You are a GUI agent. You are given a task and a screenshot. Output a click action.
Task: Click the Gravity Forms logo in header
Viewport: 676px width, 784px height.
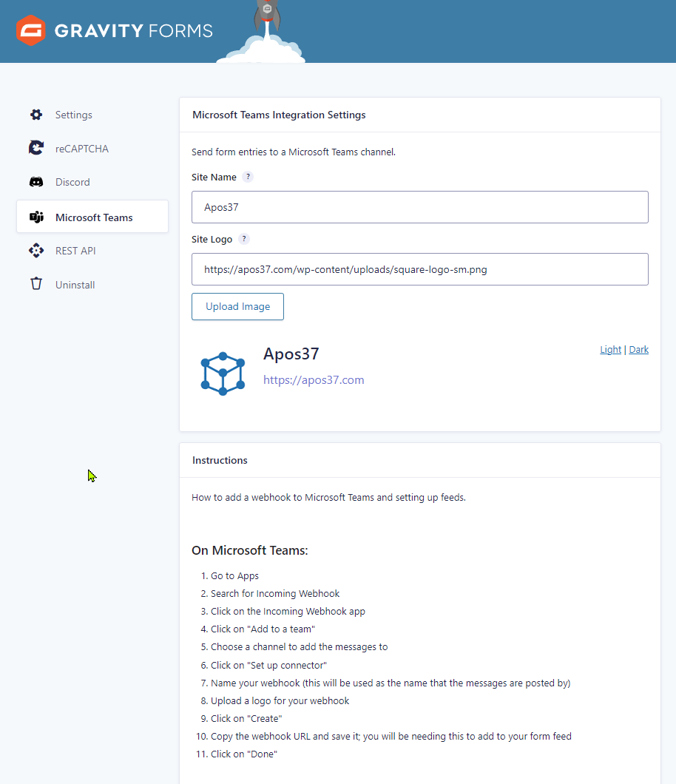coord(114,32)
